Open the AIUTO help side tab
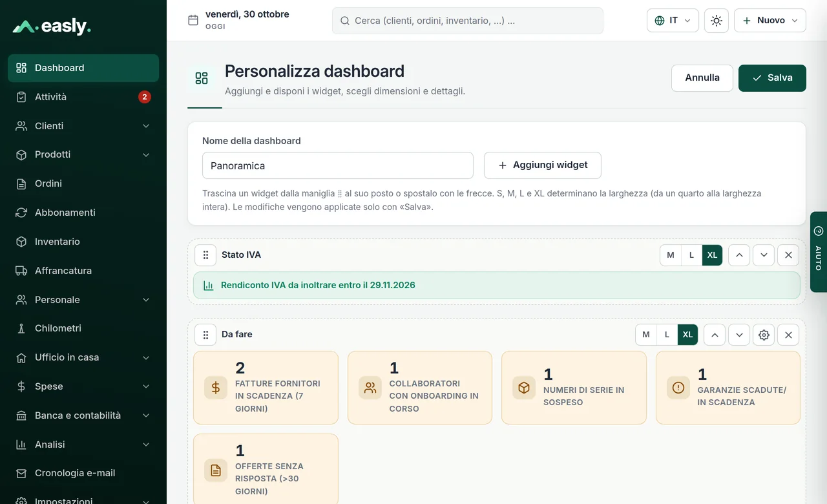The height and width of the screenshot is (504, 827). 819,251
